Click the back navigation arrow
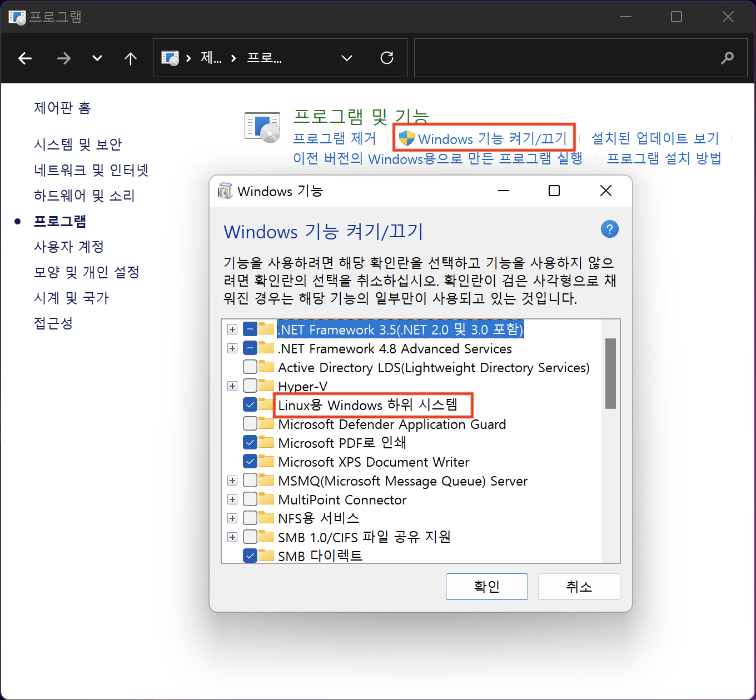The image size is (756, 700). [x=25, y=58]
